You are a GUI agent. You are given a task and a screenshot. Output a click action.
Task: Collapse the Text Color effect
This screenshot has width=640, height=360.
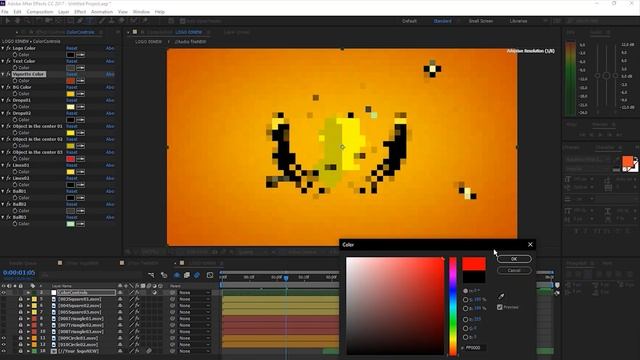(x=3, y=61)
